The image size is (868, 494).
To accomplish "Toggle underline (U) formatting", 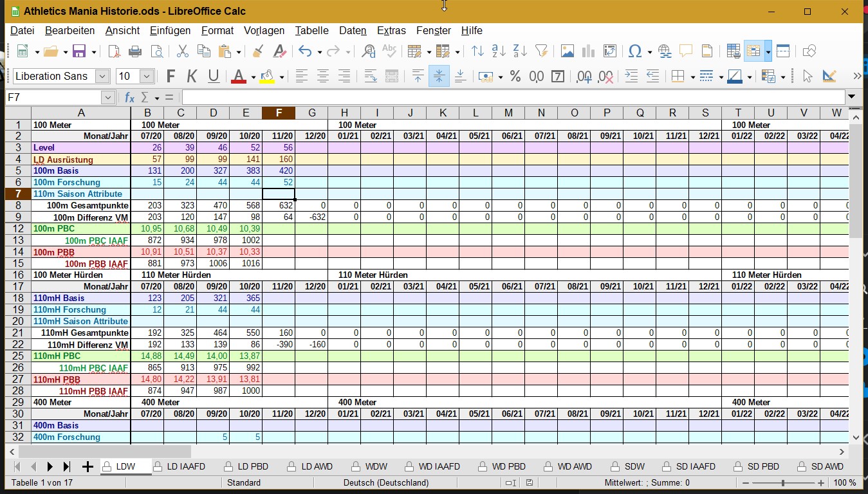I will [214, 77].
